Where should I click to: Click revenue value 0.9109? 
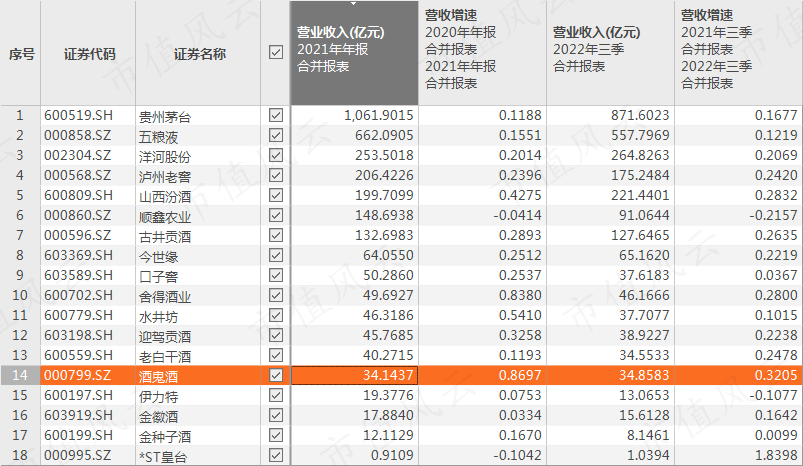coord(392,455)
